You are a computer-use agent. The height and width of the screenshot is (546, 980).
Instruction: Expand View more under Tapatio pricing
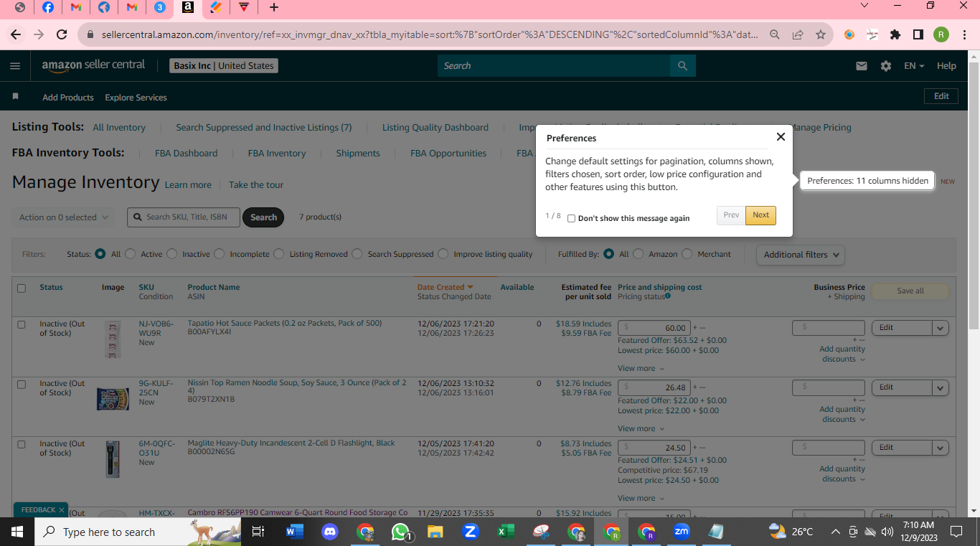pyautogui.click(x=641, y=368)
